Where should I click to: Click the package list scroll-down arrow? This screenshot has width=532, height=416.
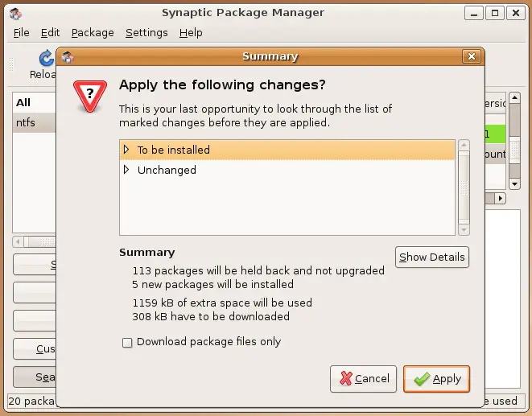515,184
